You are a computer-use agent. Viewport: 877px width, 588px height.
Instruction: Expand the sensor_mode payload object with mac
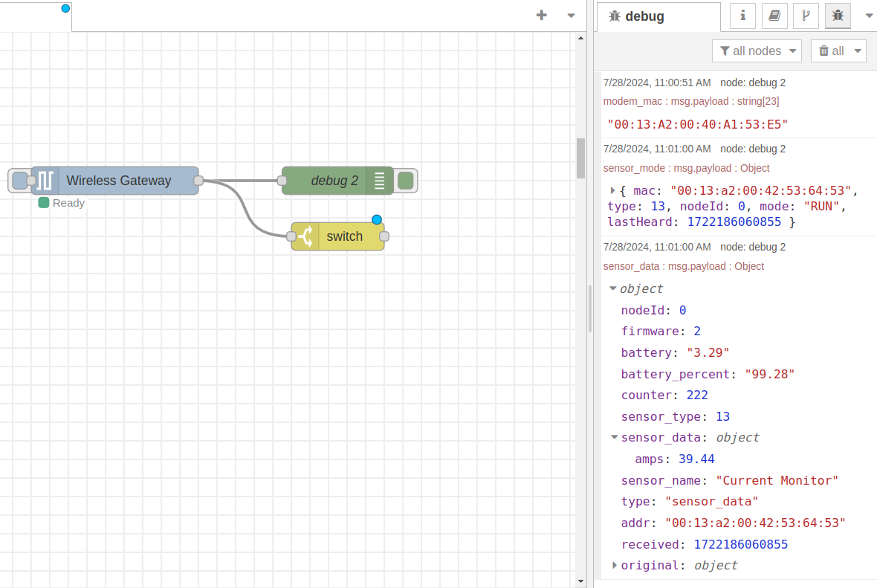(x=612, y=191)
